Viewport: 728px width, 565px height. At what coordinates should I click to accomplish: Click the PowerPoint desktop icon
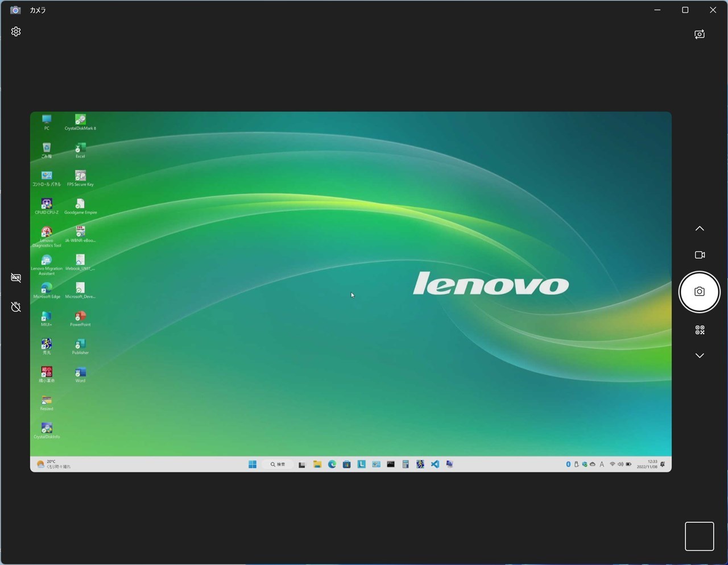click(80, 319)
